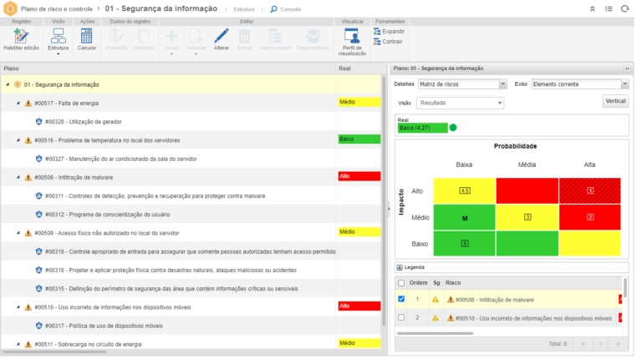Click the Calcular calculator icon
Screen dimensions: 642x364
tap(86, 37)
